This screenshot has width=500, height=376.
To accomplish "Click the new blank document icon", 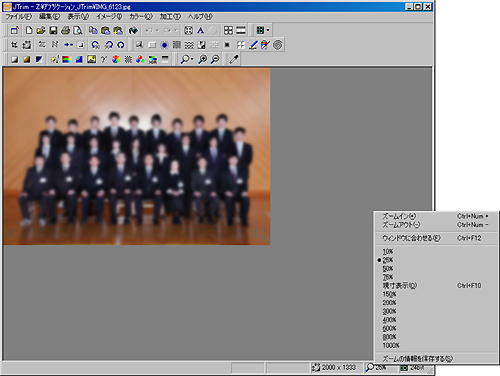I will coord(29,30).
